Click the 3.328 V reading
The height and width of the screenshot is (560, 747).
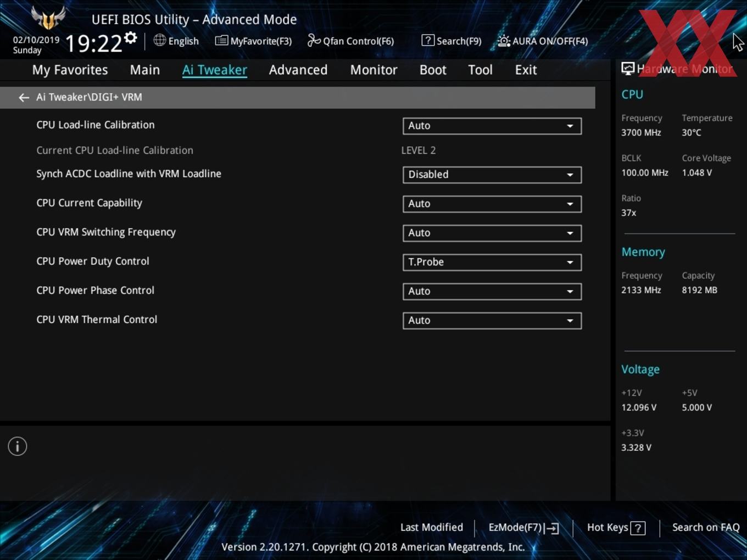(x=636, y=447)
